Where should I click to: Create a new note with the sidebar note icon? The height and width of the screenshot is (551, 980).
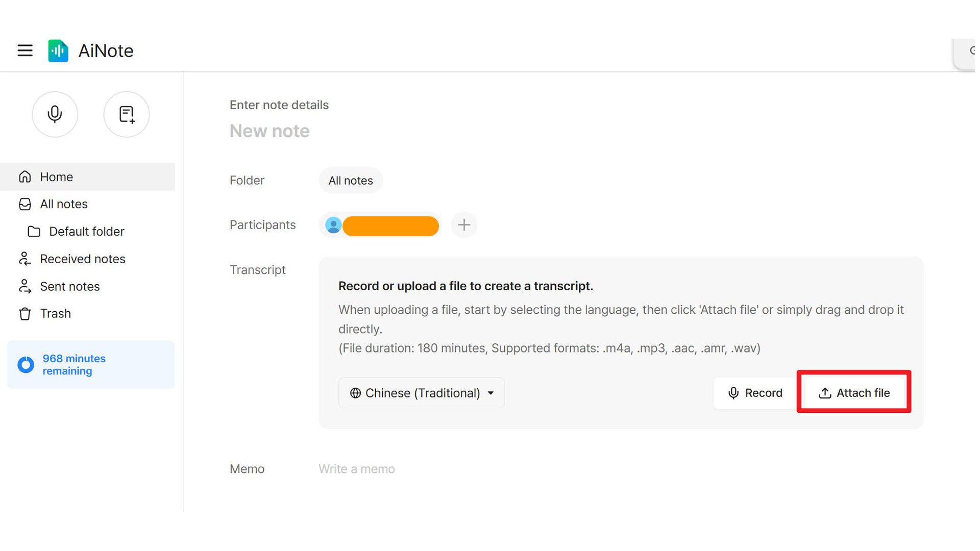point(127,114)
